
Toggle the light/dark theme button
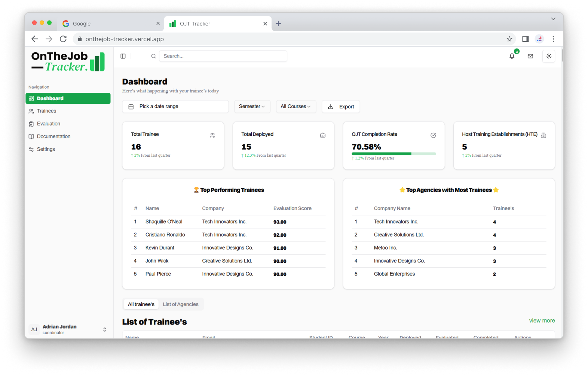(549, 56)
